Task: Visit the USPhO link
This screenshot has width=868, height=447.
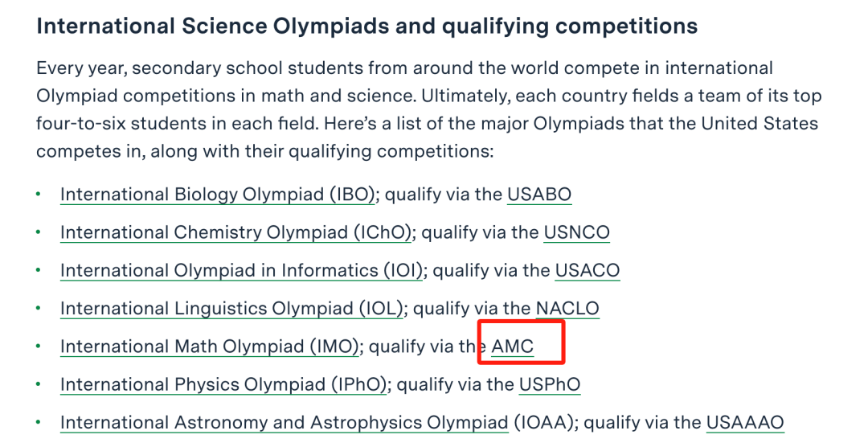Action: pos(550,384)
